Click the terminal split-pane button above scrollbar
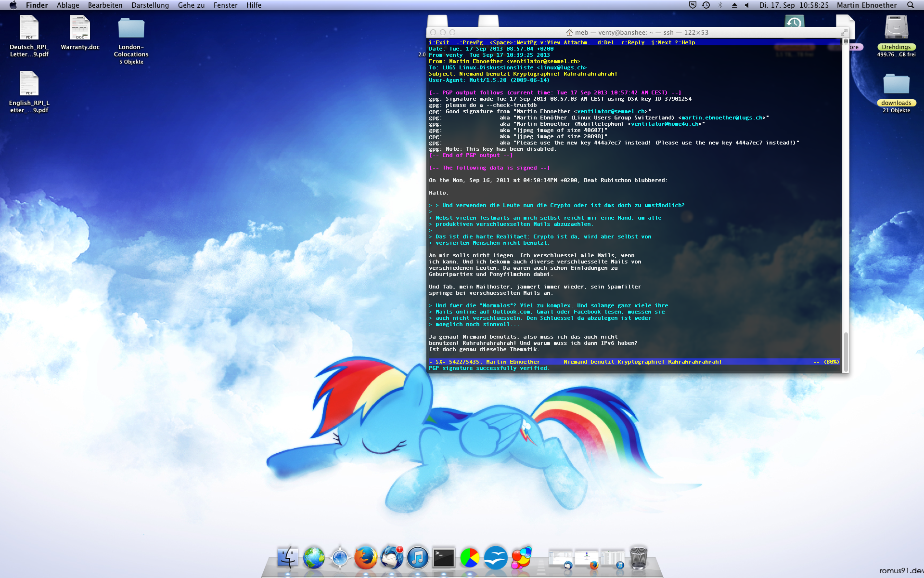 pyautogui.click(x=846, y=41)
